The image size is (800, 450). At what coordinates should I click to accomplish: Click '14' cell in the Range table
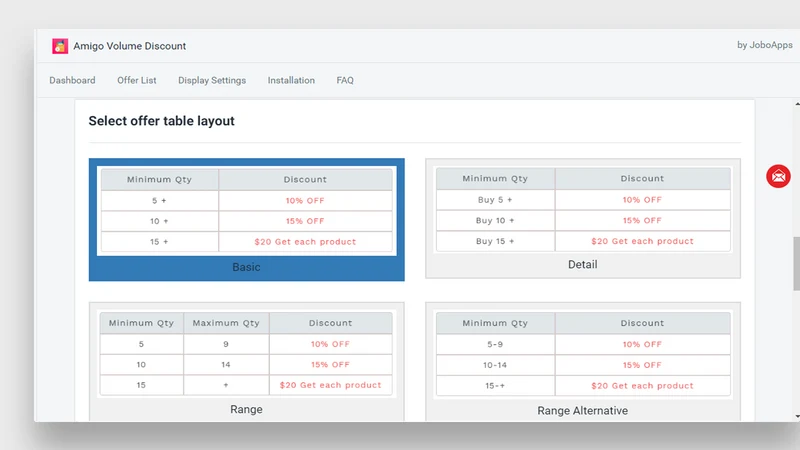point(226,364)
